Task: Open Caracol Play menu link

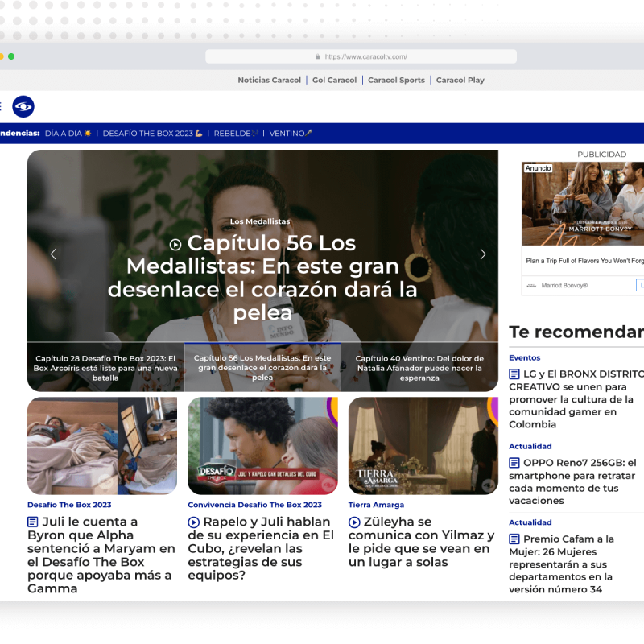Action: [x=460, y=80]
